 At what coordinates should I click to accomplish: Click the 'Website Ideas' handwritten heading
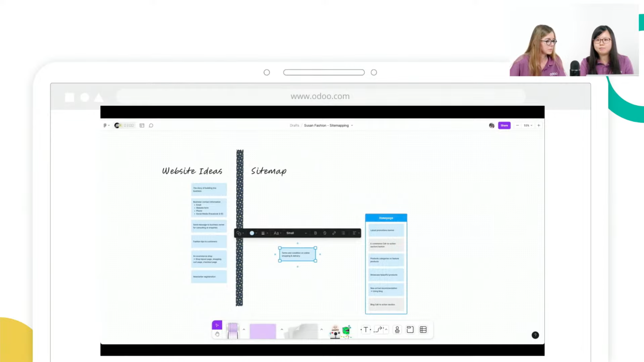192,171
